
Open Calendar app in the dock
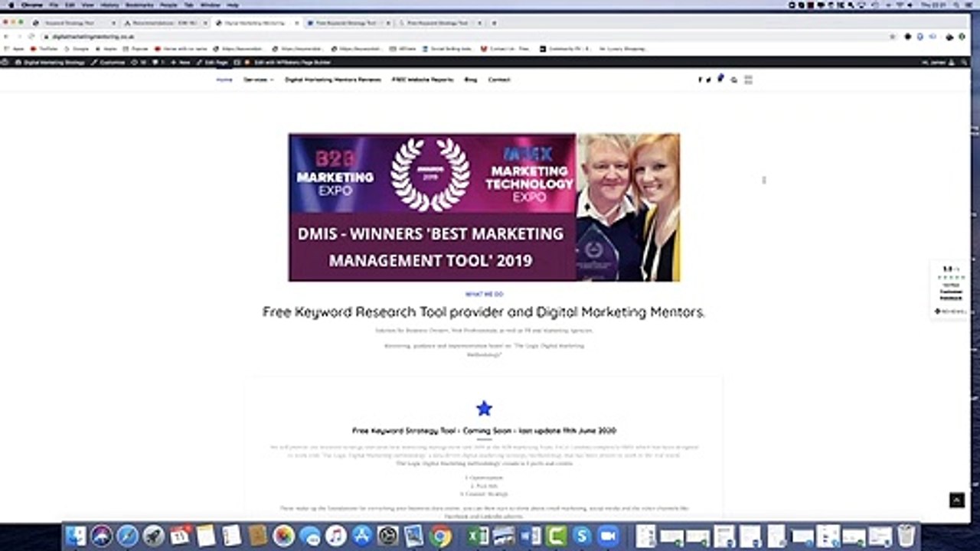click(180, 536)
